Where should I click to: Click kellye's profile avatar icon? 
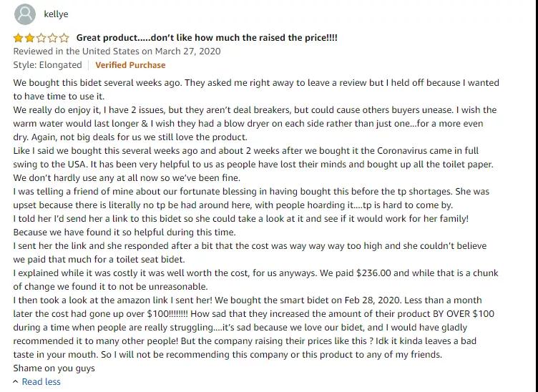pos(25,14)
